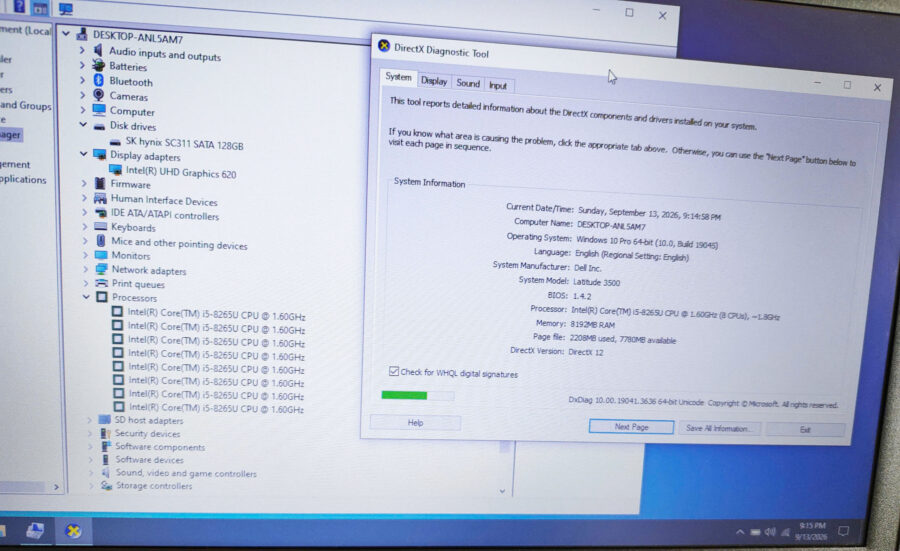Select the Software components category
Image resolution: width=900 pixels, height=551 pixels.
point(160,447)
